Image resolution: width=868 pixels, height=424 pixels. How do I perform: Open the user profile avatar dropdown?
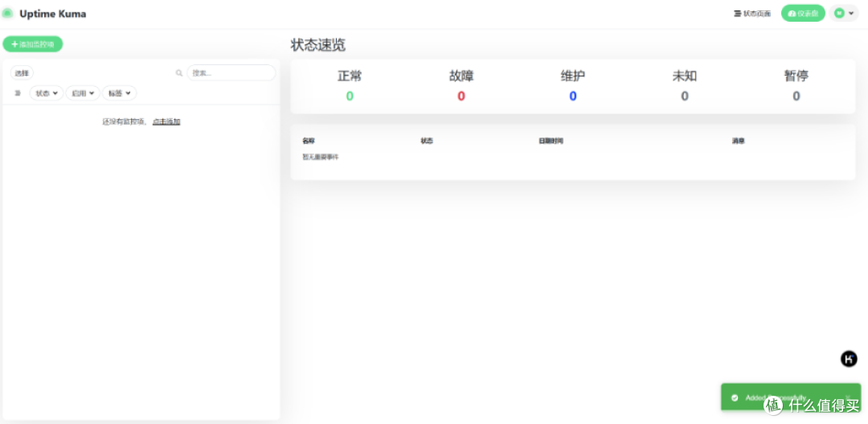coord(844,14)
